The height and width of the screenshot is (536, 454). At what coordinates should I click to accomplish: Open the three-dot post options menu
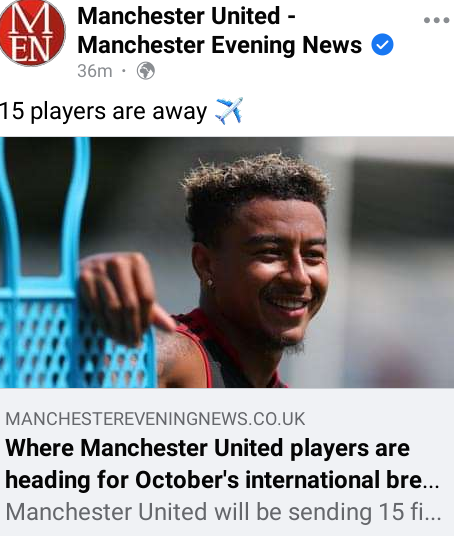coord(437,21)
